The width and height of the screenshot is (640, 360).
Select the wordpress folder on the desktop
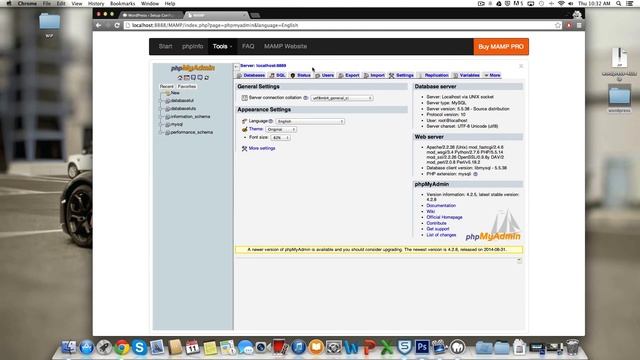(619, 98)
